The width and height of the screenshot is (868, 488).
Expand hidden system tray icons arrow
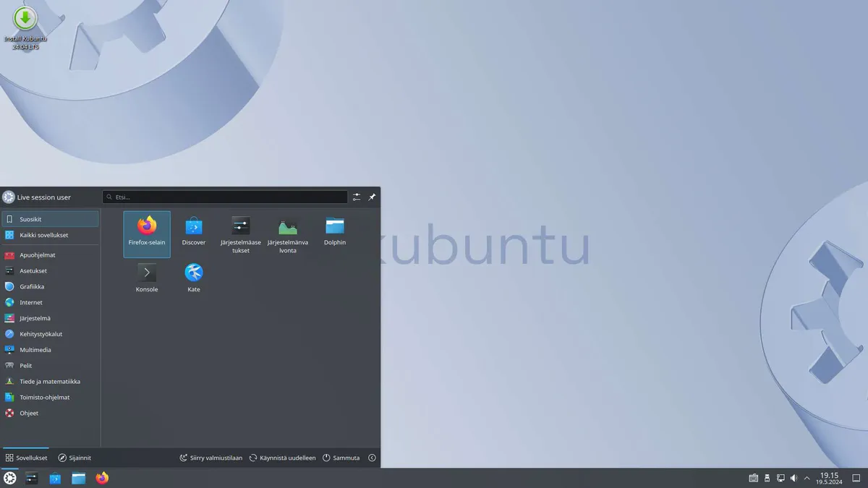[807, 478]
